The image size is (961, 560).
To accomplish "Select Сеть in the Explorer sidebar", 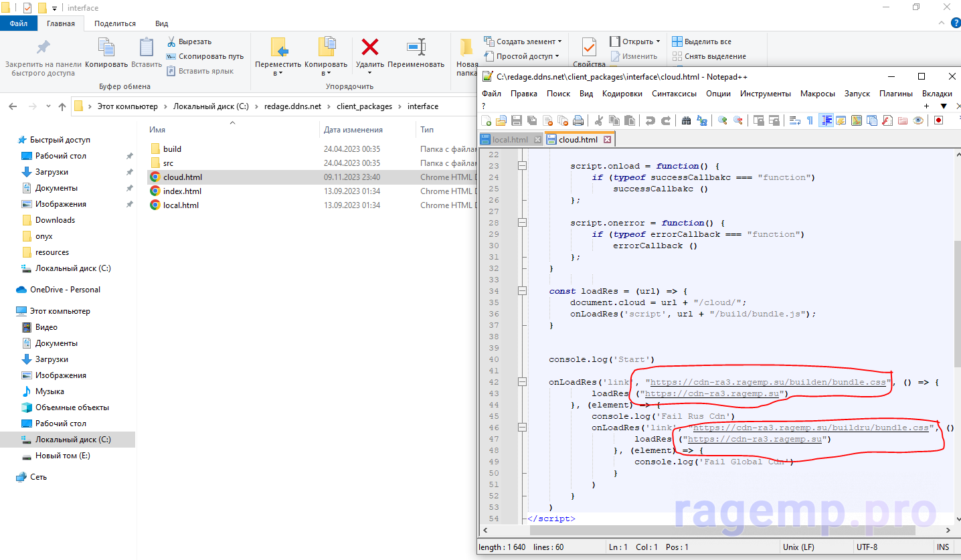I will tap(38, 477).
